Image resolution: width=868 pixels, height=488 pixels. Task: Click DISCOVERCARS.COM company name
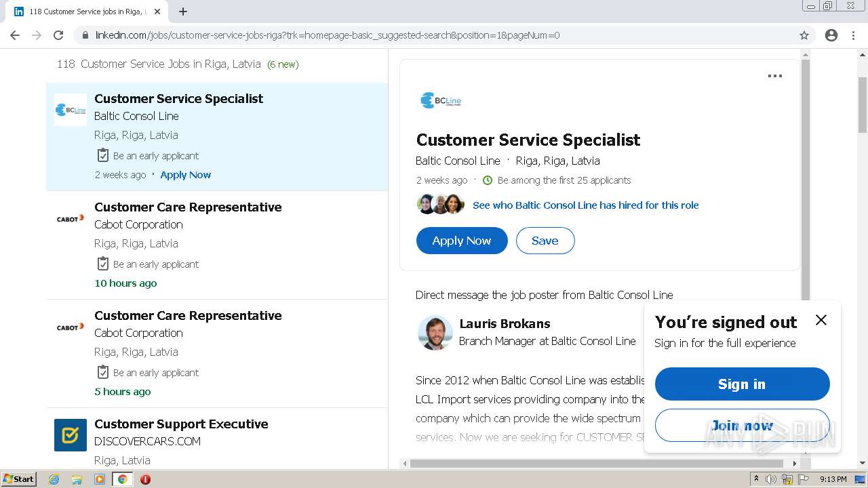147,441
